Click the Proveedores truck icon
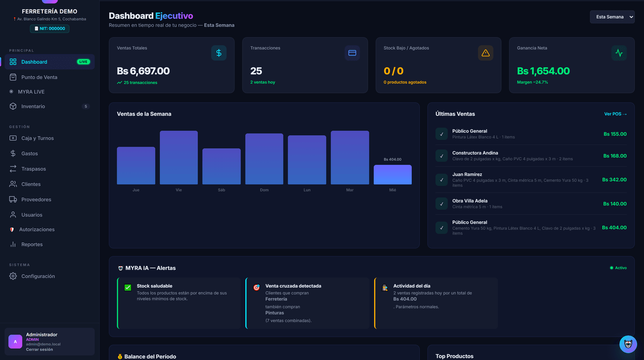This screenshot has height=360, width=644. pos(13,199)
